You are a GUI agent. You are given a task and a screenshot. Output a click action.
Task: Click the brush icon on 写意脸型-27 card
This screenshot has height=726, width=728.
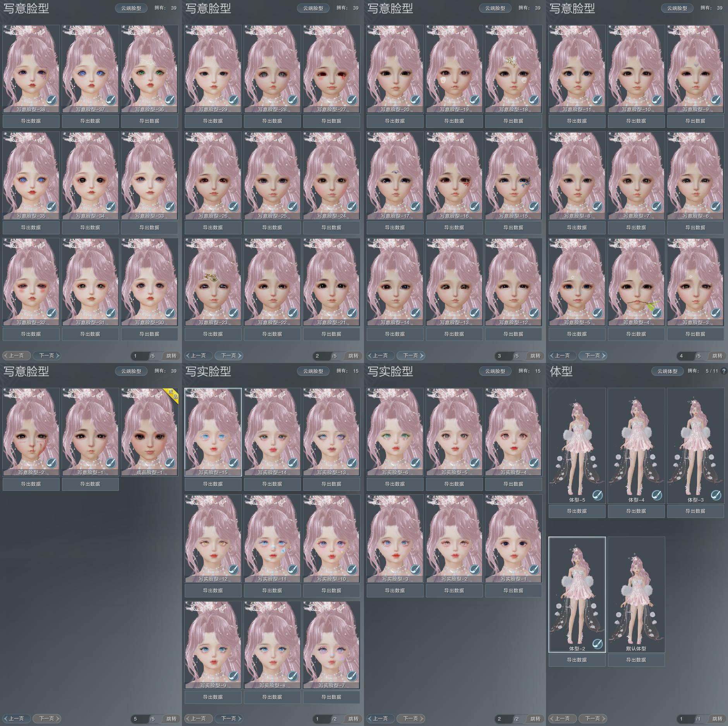point(352,100)
